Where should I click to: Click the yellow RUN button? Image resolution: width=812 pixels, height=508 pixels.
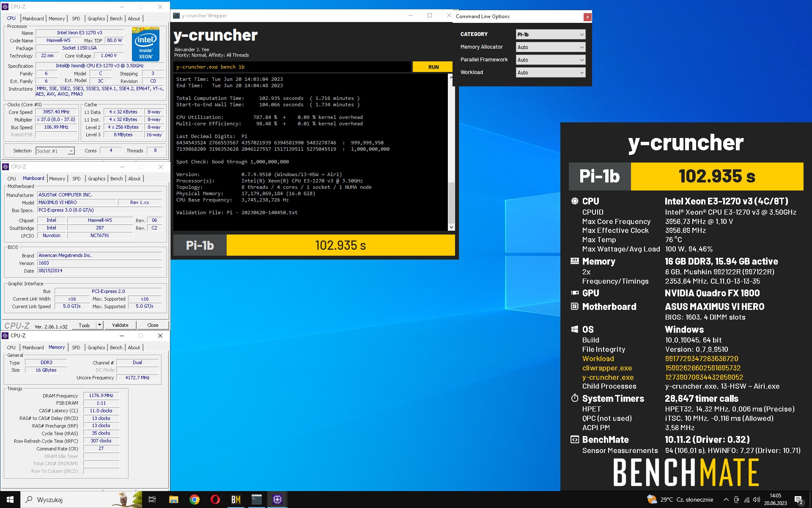(433, 67)
